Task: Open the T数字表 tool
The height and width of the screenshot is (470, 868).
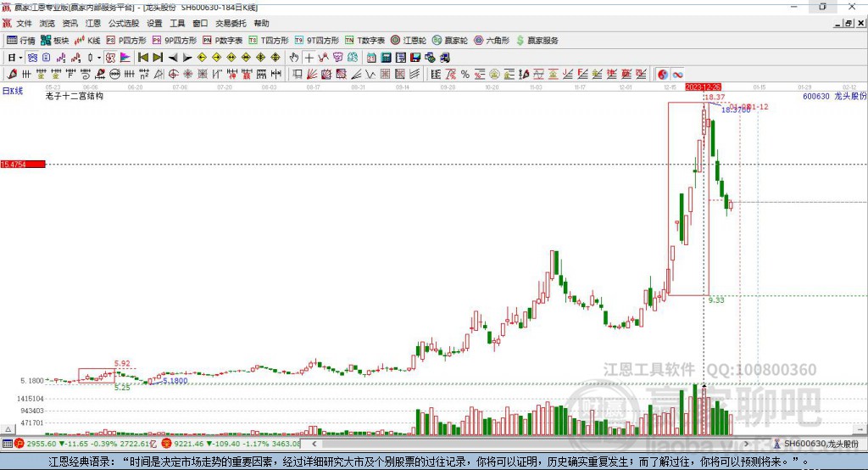Action: pyautogui.click(x=364, y=41)
